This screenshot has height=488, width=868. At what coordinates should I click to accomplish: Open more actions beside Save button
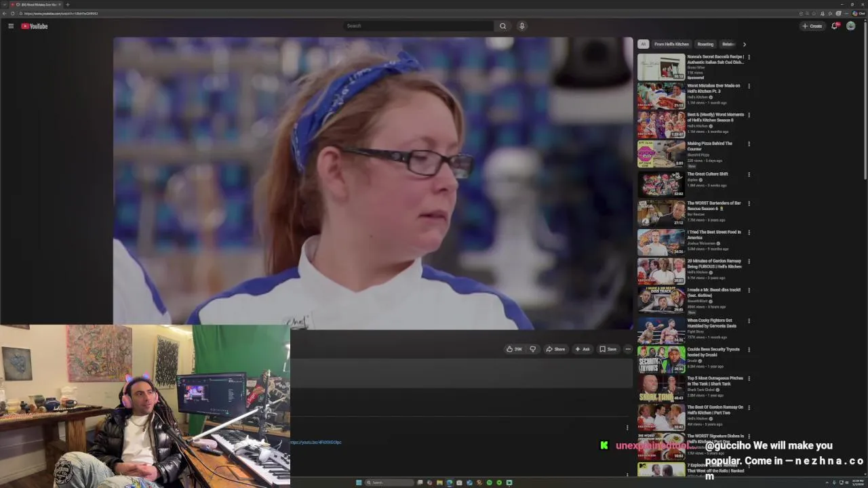[628, 349]
